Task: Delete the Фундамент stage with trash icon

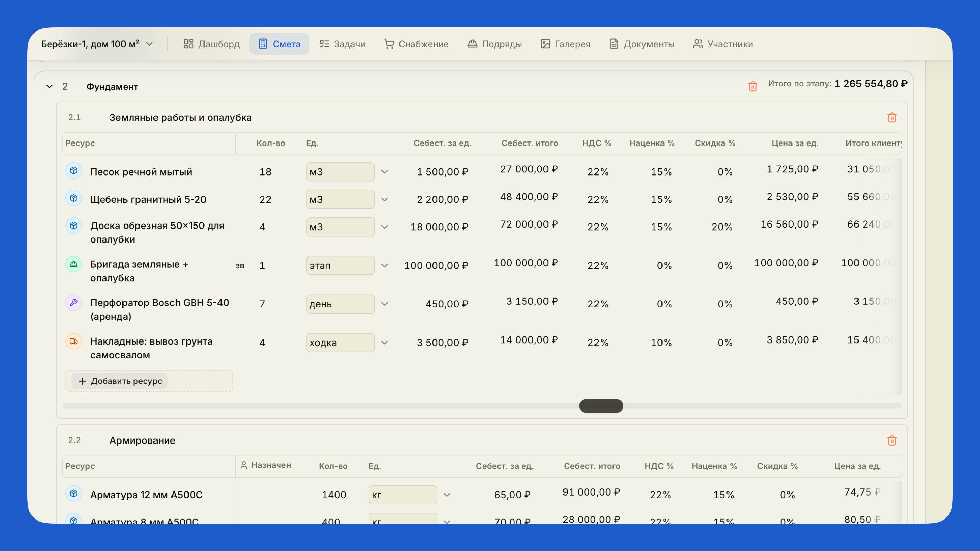Action: tap(752, 86)
